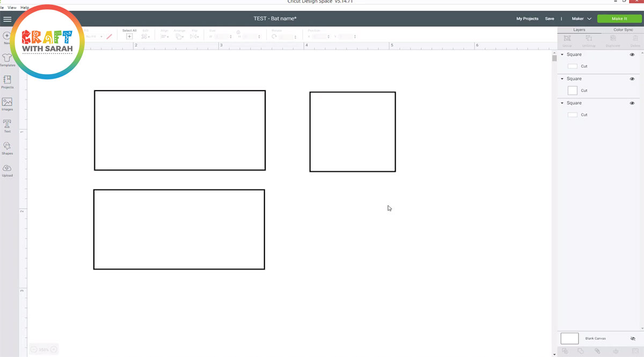The height and width of the screenshot is (357, 644).
Task: Open the Arrange dropdown
Action: [x=180, y=37]
